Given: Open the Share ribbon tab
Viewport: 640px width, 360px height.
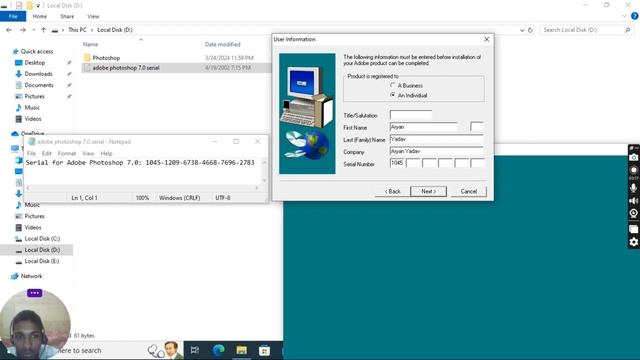Looking at the screenshot, I should 67,16.
